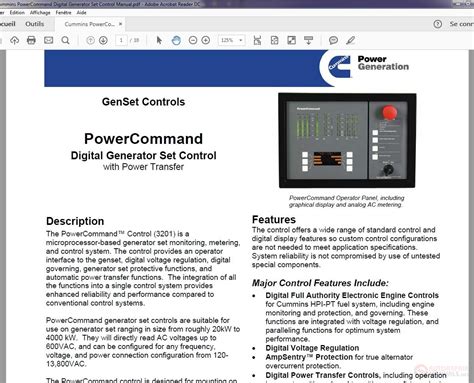Click the read mode toolbar icon
Screen dimensions: 474x383
point(309,40)
